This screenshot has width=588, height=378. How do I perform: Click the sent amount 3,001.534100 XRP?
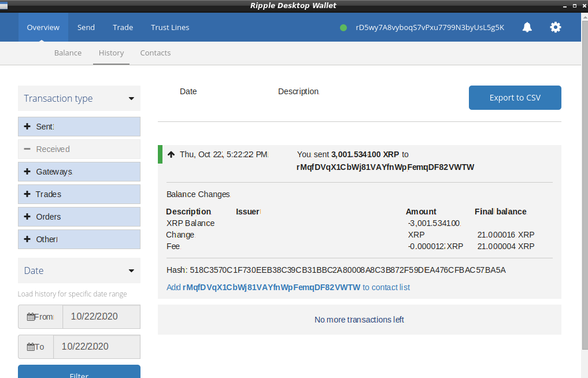click(365, 154)
